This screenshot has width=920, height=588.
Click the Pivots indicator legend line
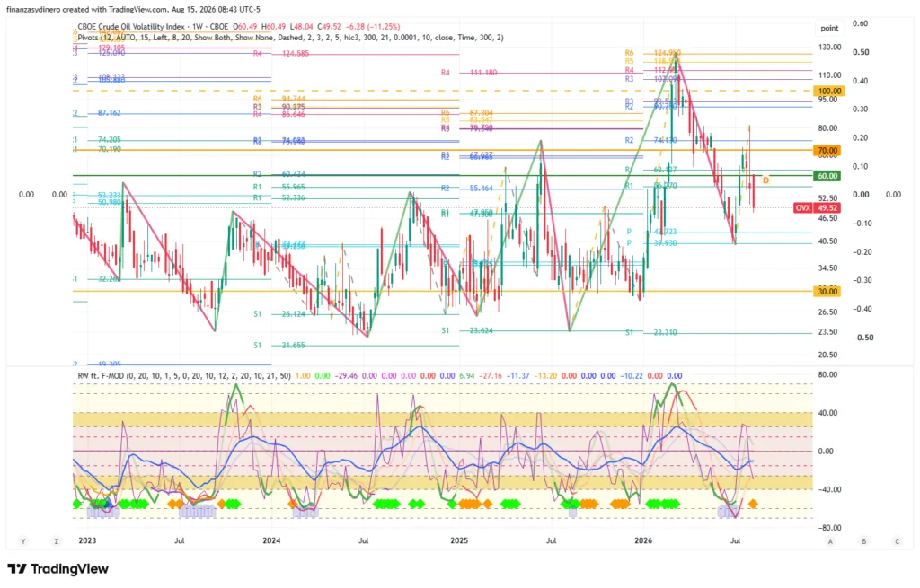[290, 38]
